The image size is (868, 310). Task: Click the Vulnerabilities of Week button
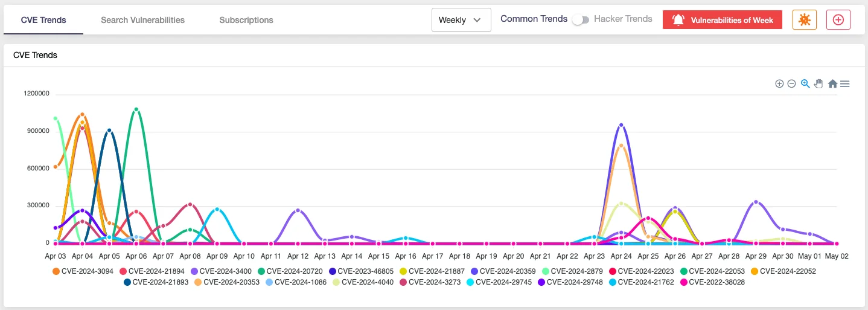click(723, 20)
